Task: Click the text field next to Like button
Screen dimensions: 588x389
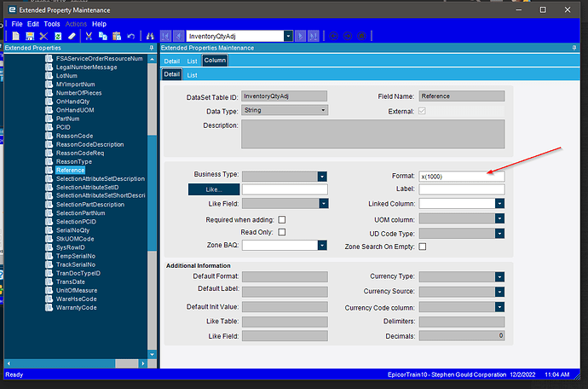Action: click(285, 189)
